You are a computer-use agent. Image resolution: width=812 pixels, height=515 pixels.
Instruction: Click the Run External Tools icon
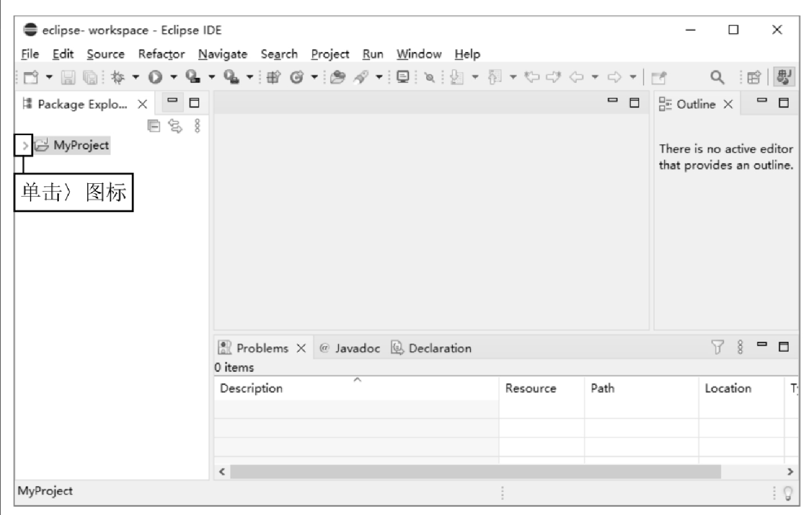(231, 77)
